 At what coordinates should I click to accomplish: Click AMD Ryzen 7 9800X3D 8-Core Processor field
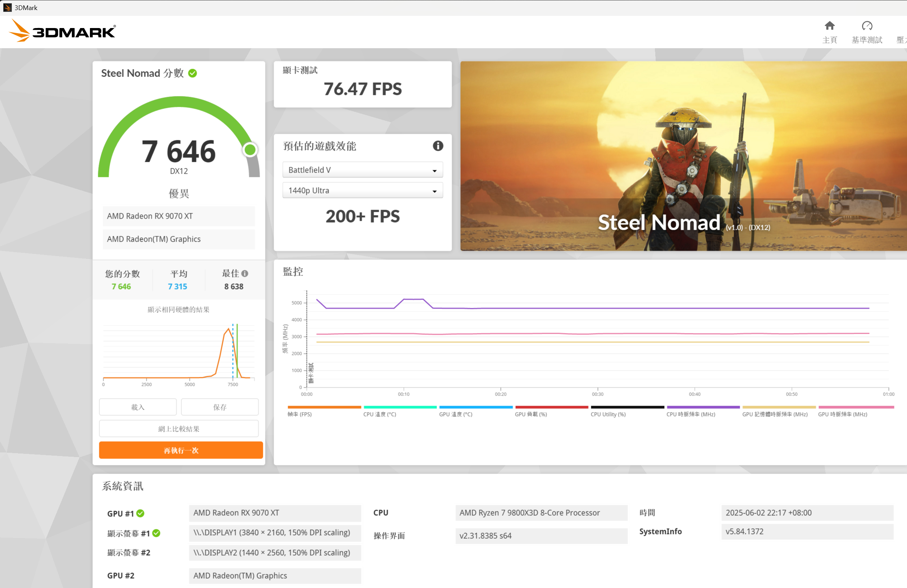click(541, 513)
